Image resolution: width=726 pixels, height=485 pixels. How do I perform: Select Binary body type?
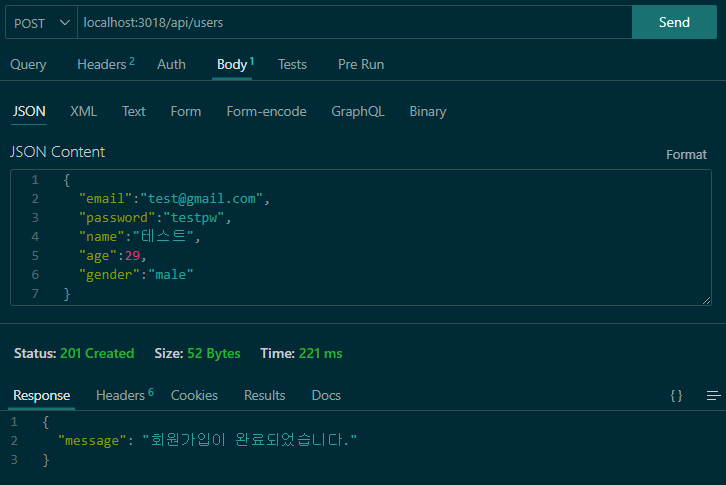point(428,111)
